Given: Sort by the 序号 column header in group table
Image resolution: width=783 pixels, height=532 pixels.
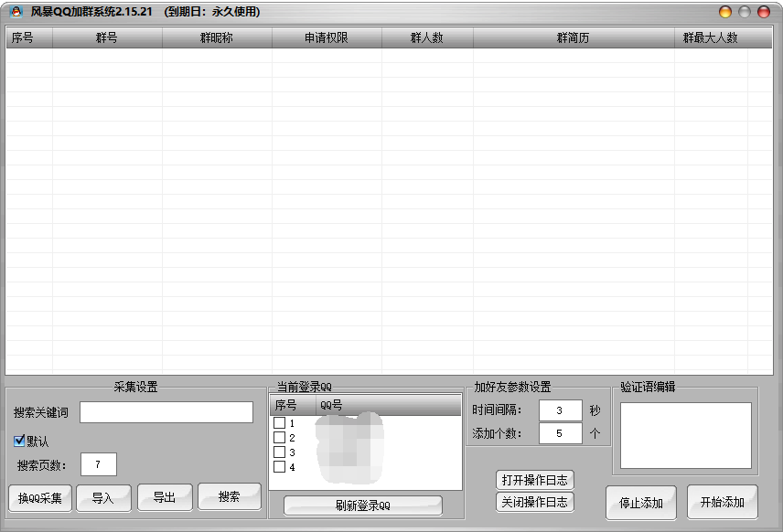Looking at the screenshot, I should 29,37.
